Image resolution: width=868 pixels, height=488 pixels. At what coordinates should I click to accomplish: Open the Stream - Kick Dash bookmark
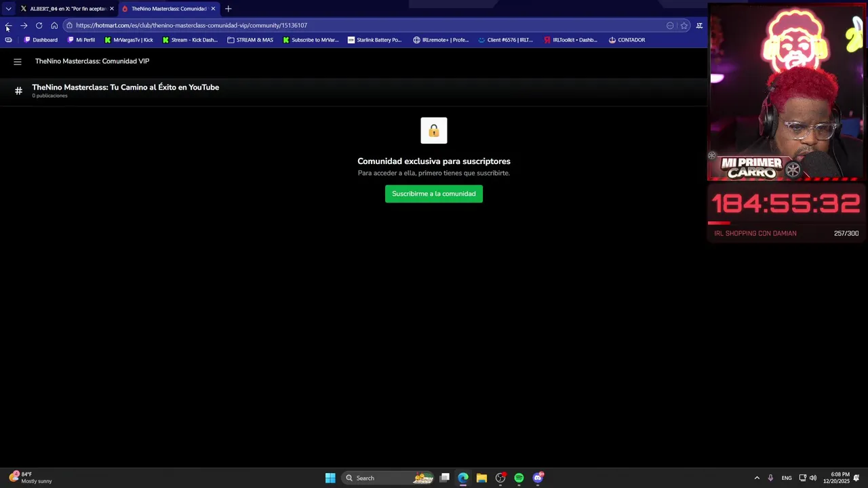point(191,40)
